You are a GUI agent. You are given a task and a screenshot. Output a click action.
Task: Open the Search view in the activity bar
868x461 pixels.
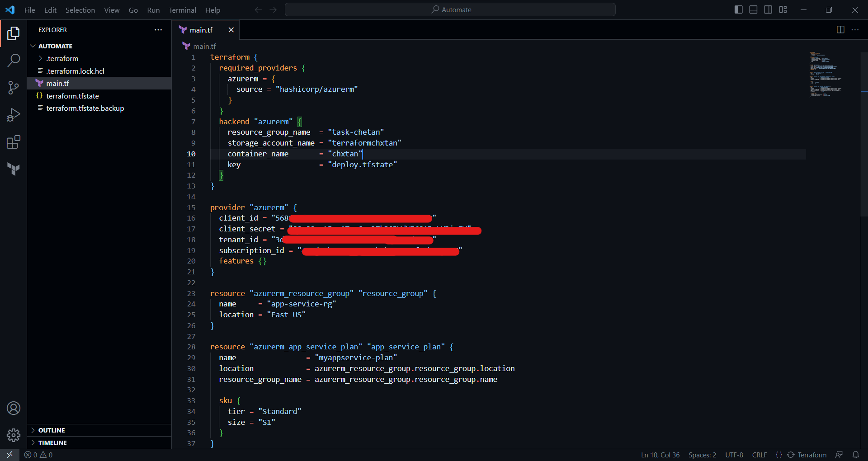[14, 60]
